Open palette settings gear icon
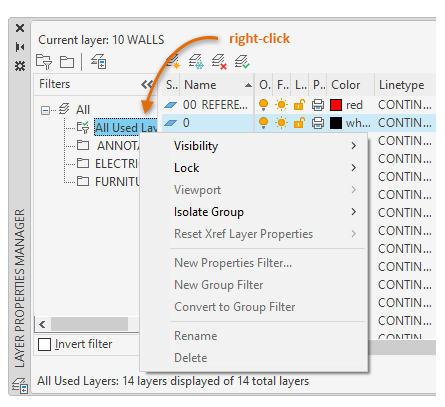The image size is (445, 407). 20,66
